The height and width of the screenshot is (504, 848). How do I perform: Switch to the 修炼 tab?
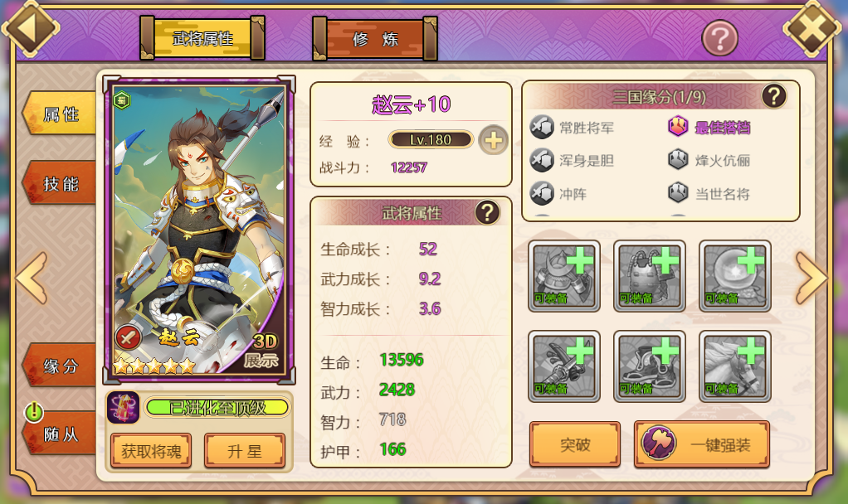(x=375, y=39)
